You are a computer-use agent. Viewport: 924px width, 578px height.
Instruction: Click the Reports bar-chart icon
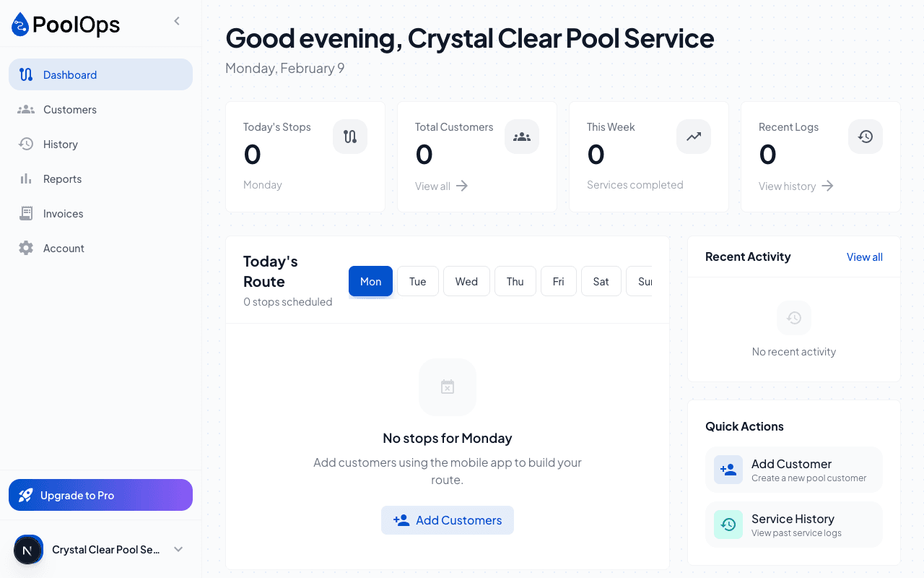pos(26,178)
